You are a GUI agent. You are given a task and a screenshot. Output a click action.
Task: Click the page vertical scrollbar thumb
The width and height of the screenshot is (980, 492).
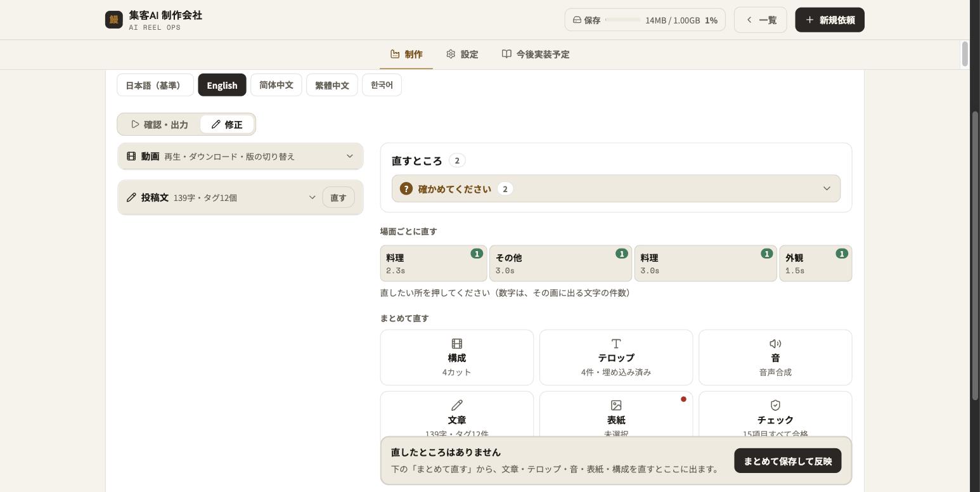(x=975, y=256)
